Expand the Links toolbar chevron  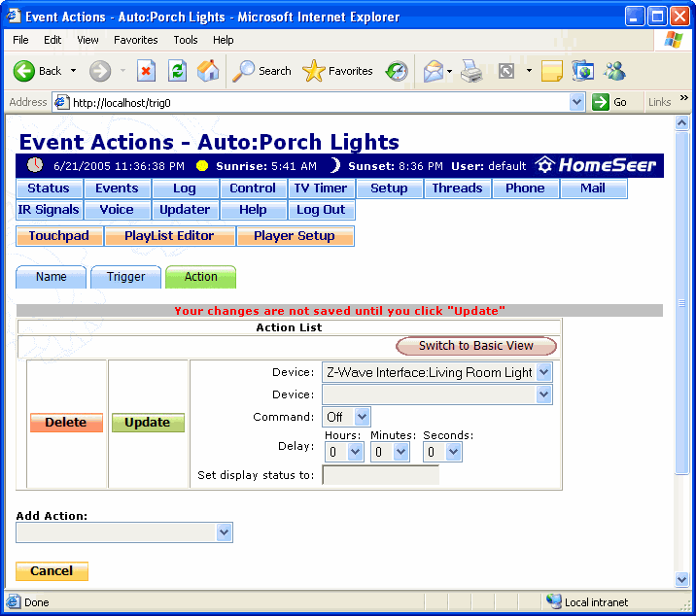coord(684,97)
